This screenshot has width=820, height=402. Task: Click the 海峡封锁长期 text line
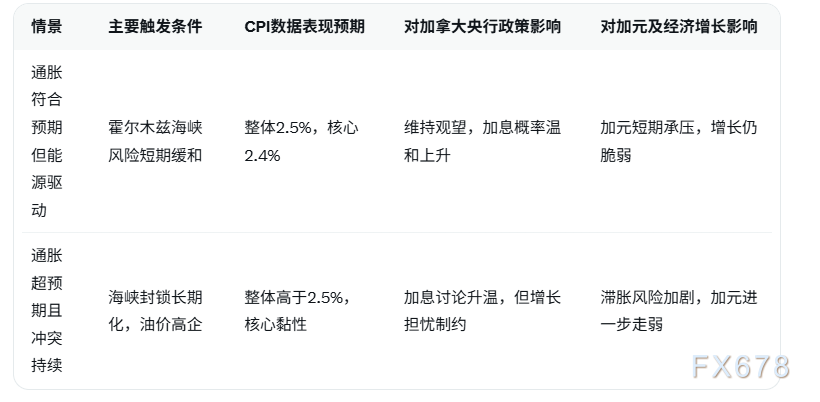155,296
